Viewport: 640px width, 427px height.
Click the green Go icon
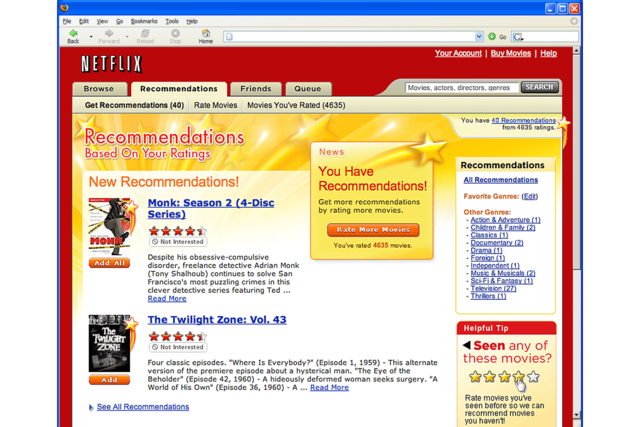492,36
